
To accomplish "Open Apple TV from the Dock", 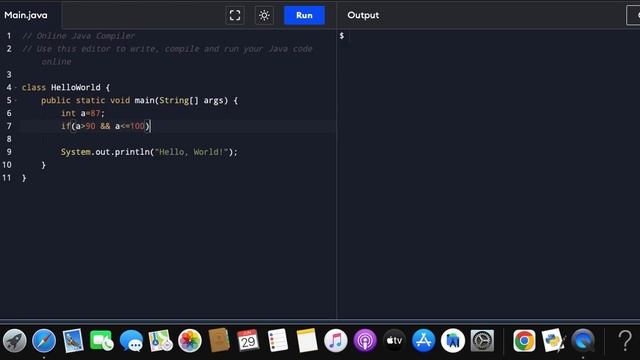I will tap(394, 340).
